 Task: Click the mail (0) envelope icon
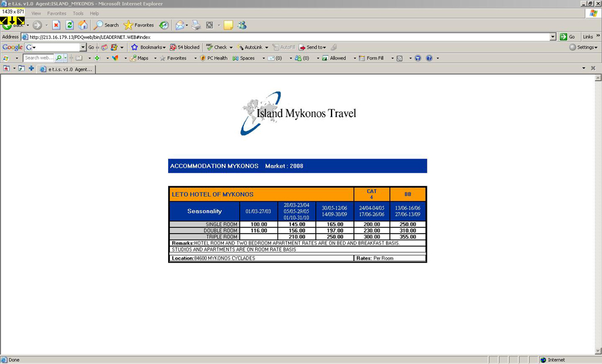[x=271, y=58]
